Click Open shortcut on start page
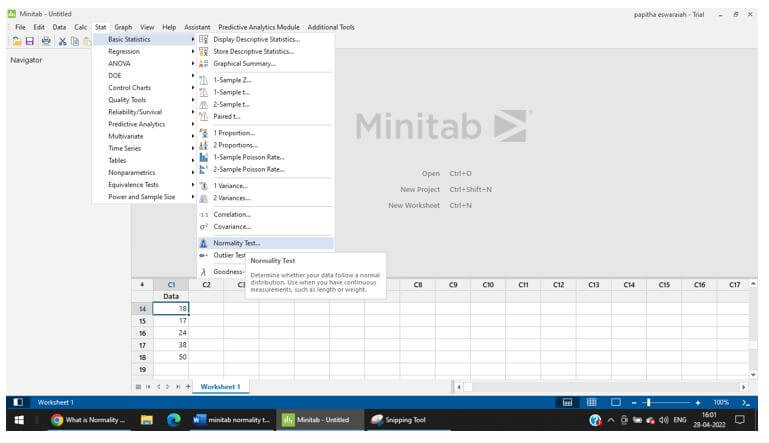769x443 pixels. click(446, 174)
